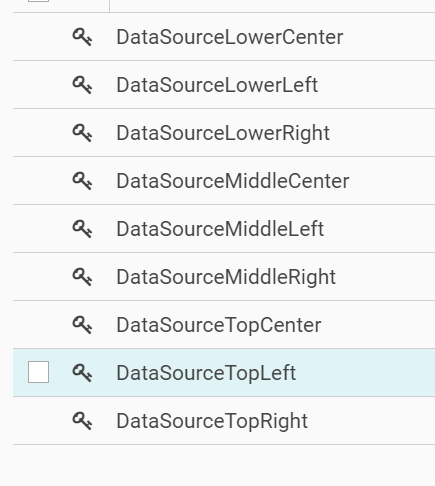Click the key icon beside DataSourceTopLeft

point(82,373)
